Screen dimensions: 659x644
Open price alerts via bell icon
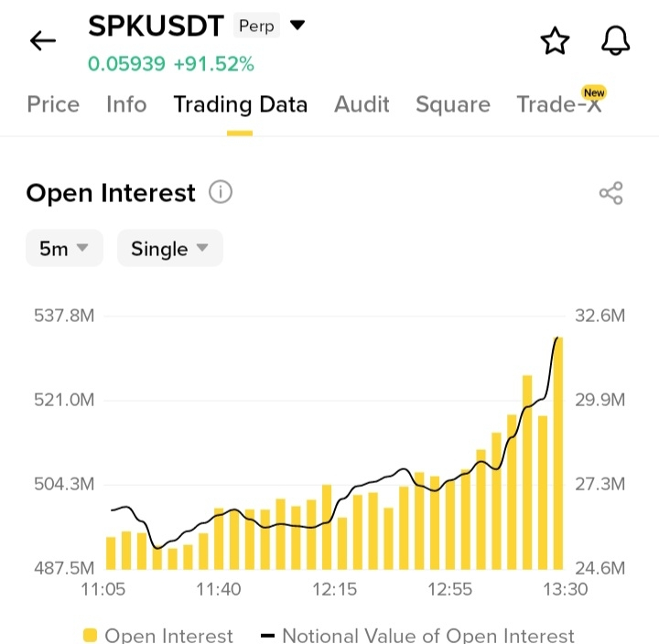tap(615, 41)
